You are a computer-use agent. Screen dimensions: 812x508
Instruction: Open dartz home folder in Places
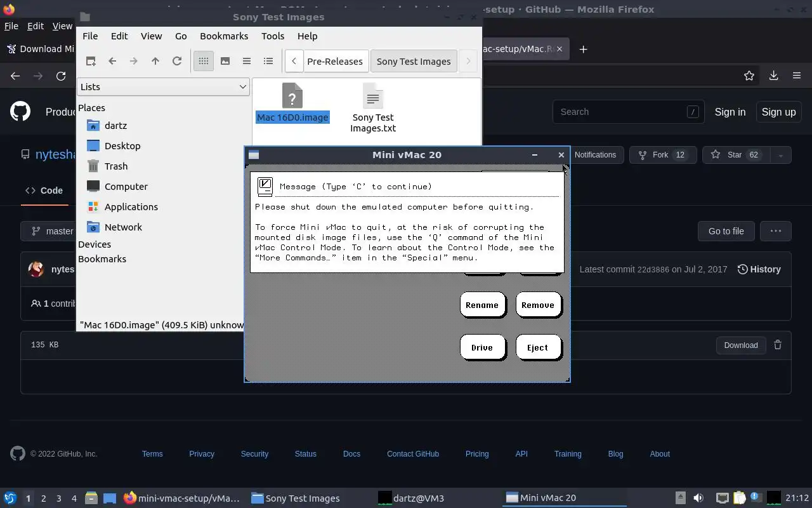coord(115,126)
